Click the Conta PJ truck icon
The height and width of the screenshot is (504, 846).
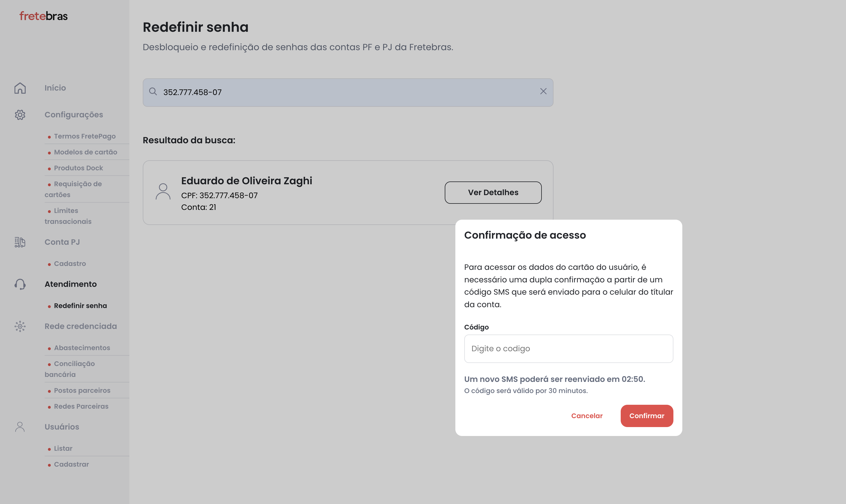pos(20,242)
